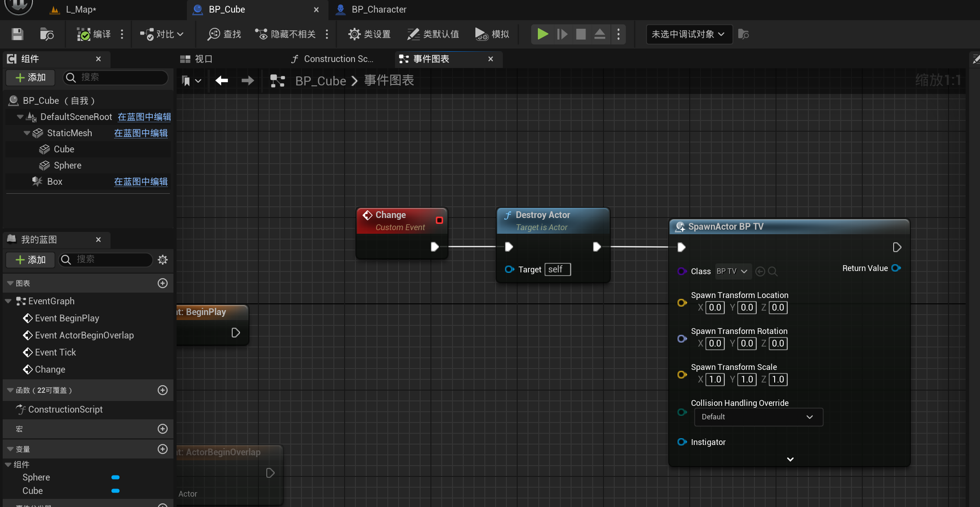980x507 pixels.
Task: Open My Blueprint panel settings gear
Action: pos(162,260)
